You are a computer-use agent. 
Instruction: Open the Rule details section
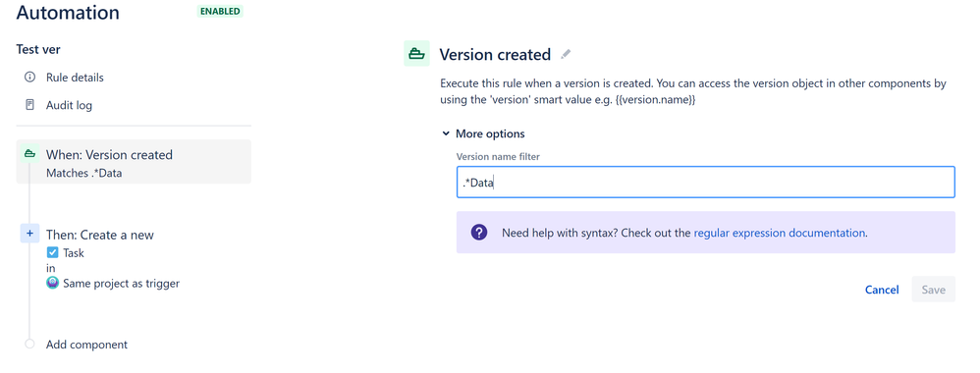(75, 78)
